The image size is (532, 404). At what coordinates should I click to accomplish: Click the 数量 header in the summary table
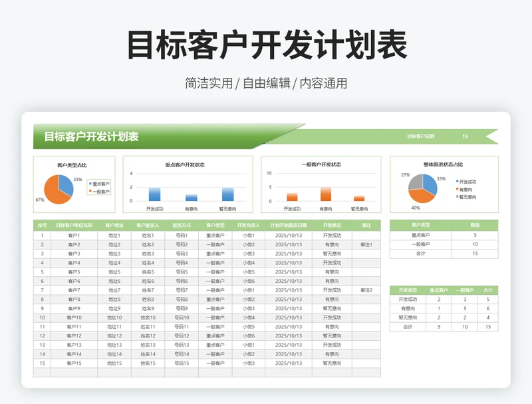(475, 225)
